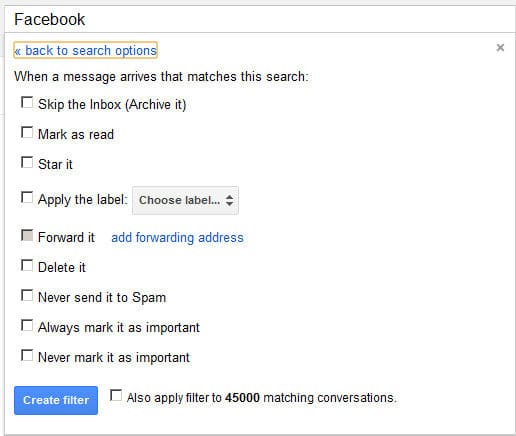The width and height of the screenshot is (516, 436).
Task: Check the Mark as read option
Action: [x=27, y=132]
